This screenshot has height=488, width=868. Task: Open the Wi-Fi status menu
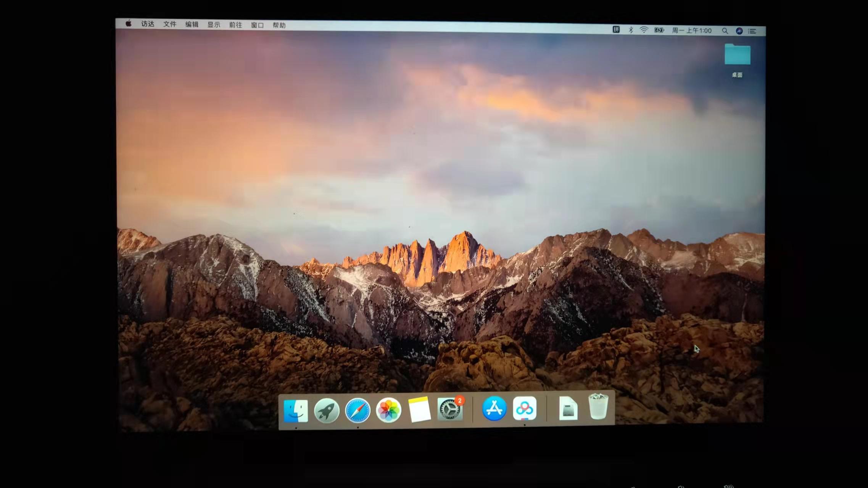point(644,30)
